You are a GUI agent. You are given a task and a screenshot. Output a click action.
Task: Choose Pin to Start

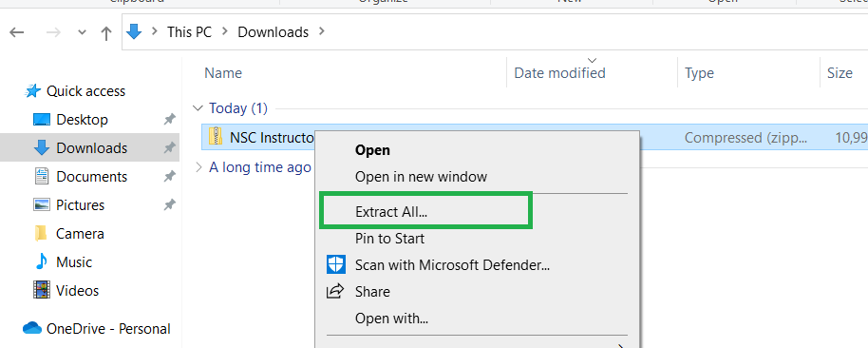click(x=389, y=239)
